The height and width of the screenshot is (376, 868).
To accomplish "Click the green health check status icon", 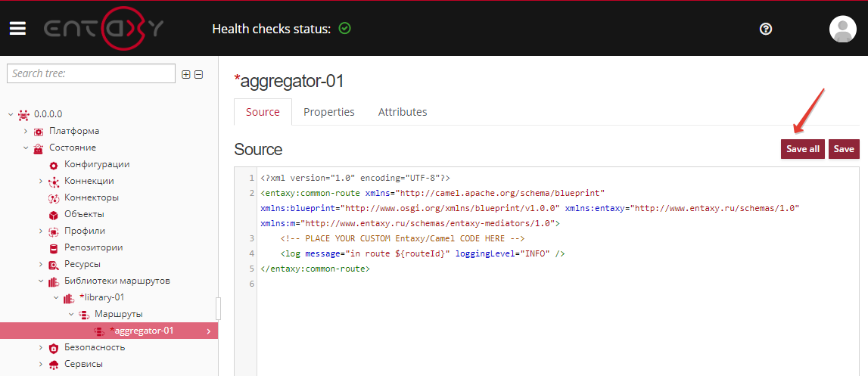I will (x=345, y=29).
